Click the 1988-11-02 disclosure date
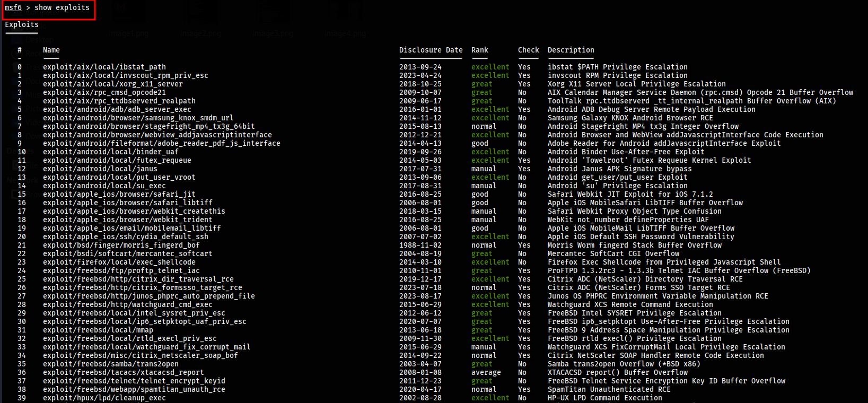 (x=420, y=245)
